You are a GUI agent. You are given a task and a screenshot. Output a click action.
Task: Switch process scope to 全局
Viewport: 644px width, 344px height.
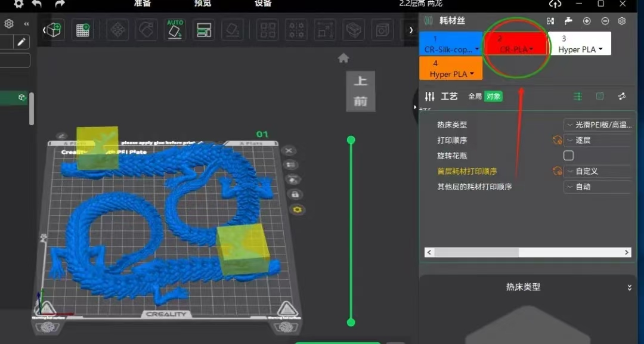coord(475,96)
